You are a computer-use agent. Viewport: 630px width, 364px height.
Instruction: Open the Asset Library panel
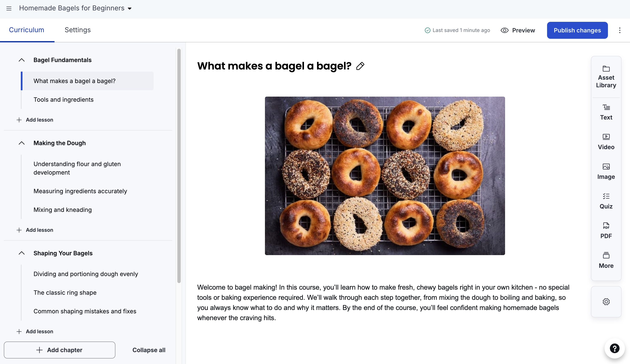(606, 77)
